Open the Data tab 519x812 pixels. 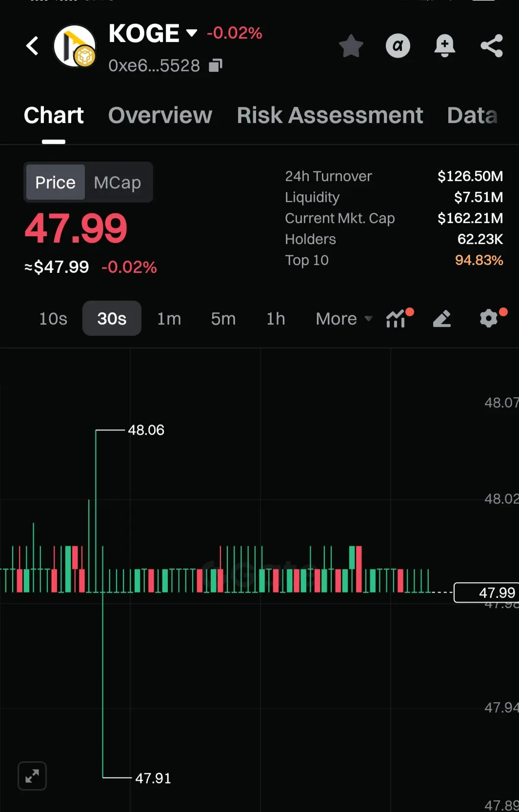472,116
